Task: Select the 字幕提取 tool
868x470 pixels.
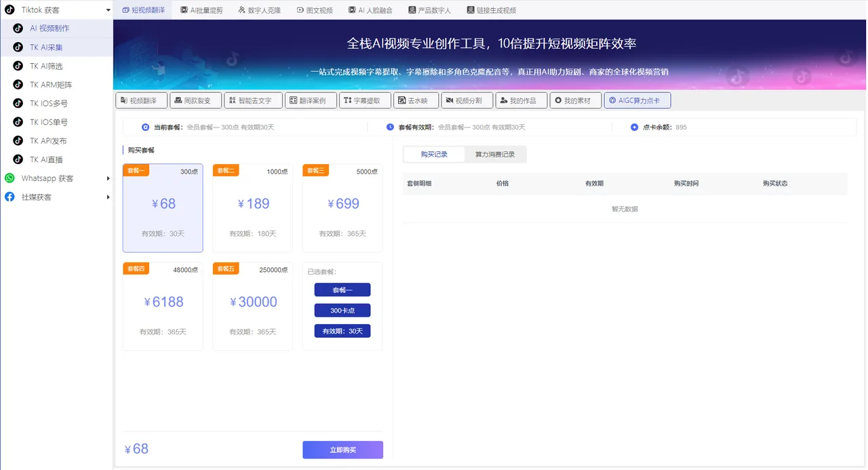Action: (365, 100)
